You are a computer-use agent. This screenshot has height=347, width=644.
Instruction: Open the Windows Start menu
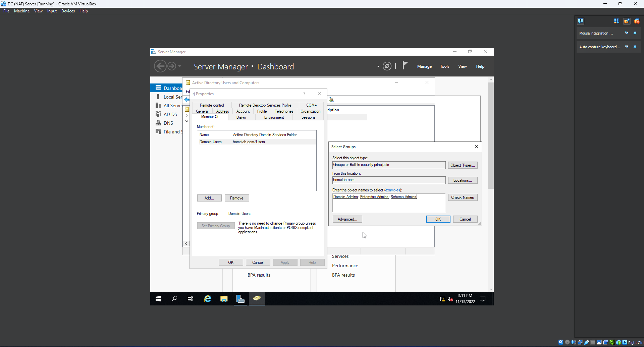(158, 299)
